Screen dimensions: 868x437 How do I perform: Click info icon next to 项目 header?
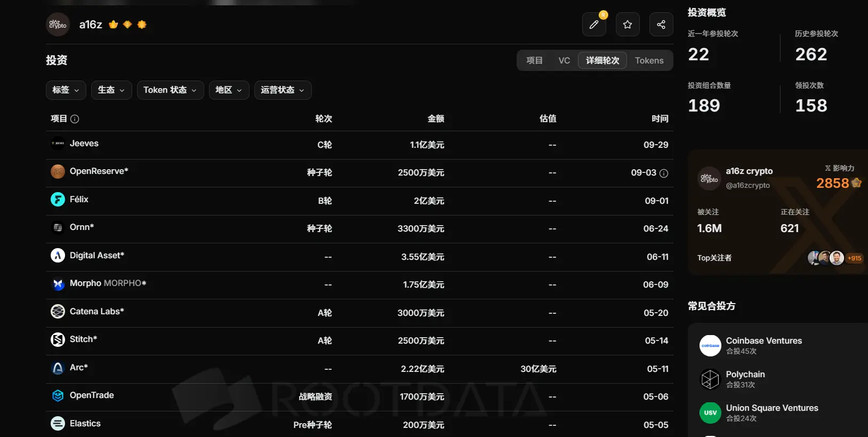pyautogui.click(x=75, y=119)
